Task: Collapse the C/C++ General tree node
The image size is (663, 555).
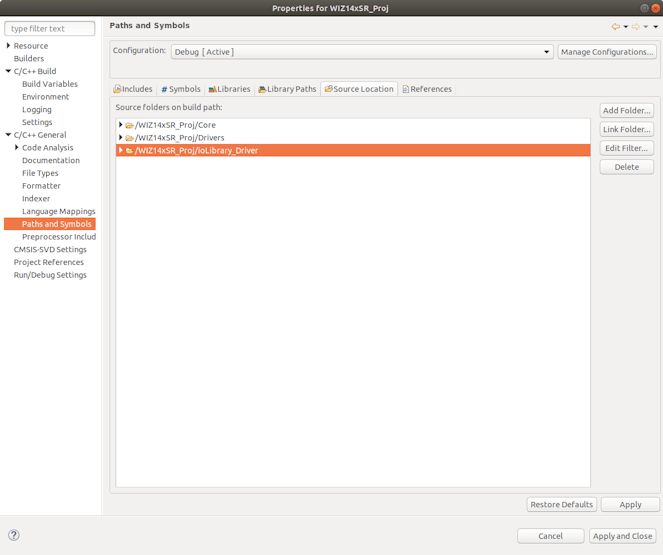Action: click(x=8, y=134)
